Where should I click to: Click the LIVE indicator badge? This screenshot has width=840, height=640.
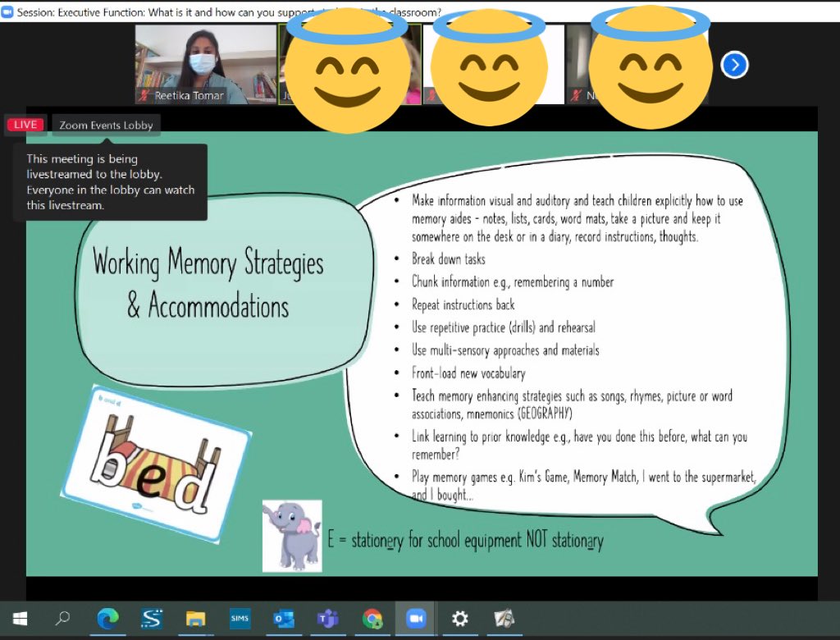pyautogui.click(x=25, y=125)
